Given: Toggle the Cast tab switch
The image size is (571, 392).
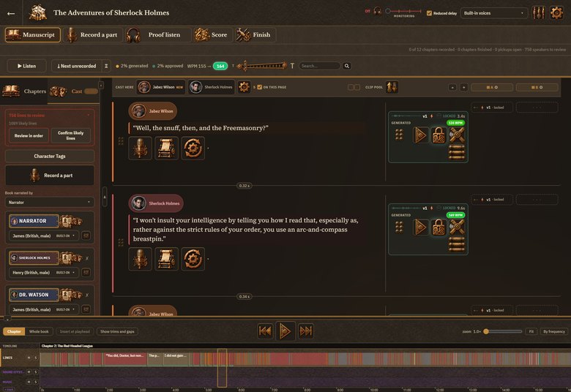Looking at the screenshot, I should (91, 91).
